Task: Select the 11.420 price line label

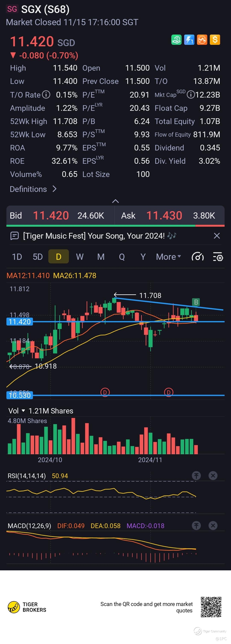Action: (19, 321)
